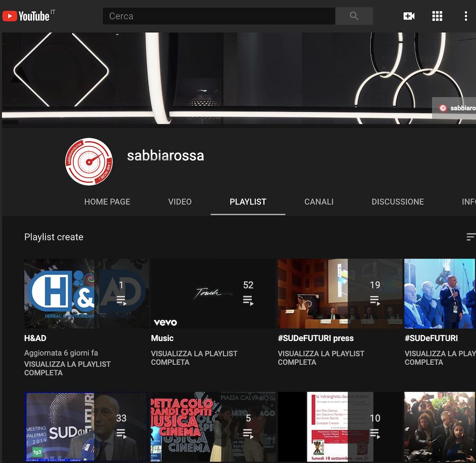This screenshot has height=463, width=476.
Task: Switch to the HOME PAGE tab
Action: pyautogui.click(x=107, y=202)
